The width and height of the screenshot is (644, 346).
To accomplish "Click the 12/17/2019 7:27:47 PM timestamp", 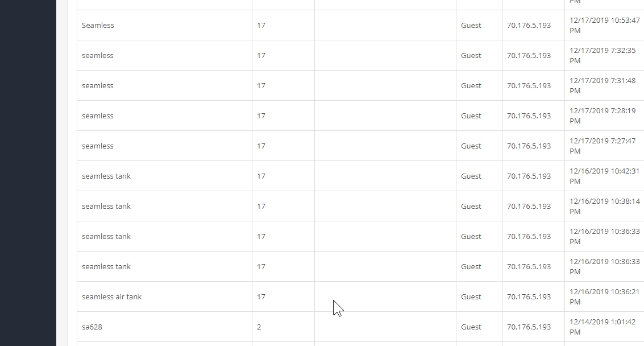I will pyautogui.click(x=602, y=146).
